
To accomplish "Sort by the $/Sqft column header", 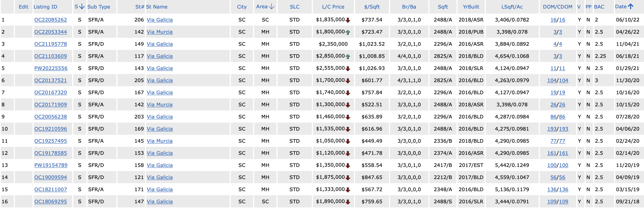I will pyautogui.click(x=372, y=7).
